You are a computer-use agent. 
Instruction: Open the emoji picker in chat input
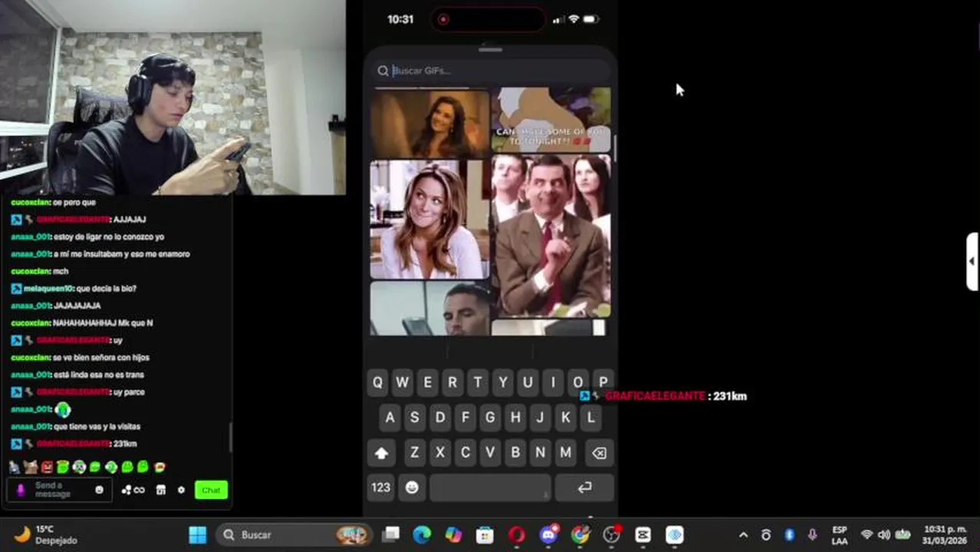99,490
